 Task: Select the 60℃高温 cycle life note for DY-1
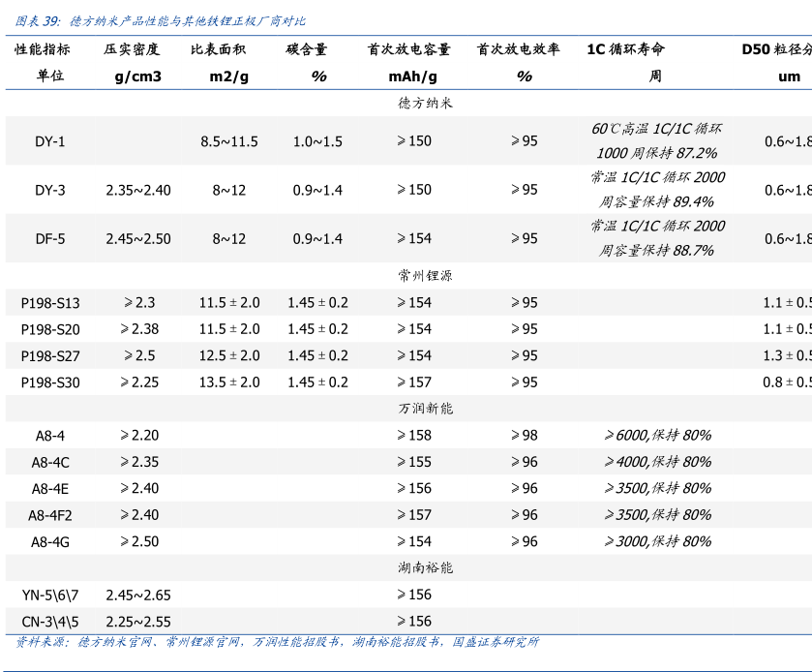(656, 141)
